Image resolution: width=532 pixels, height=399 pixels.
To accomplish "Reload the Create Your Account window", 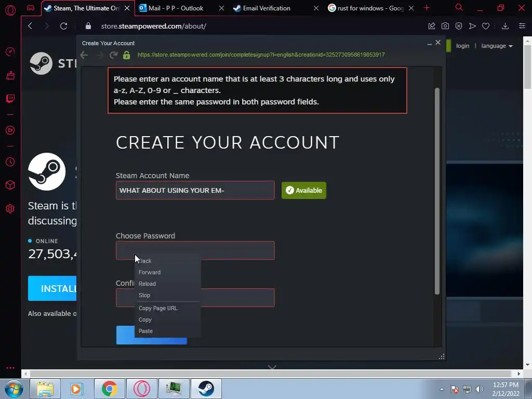I will 114,55.
